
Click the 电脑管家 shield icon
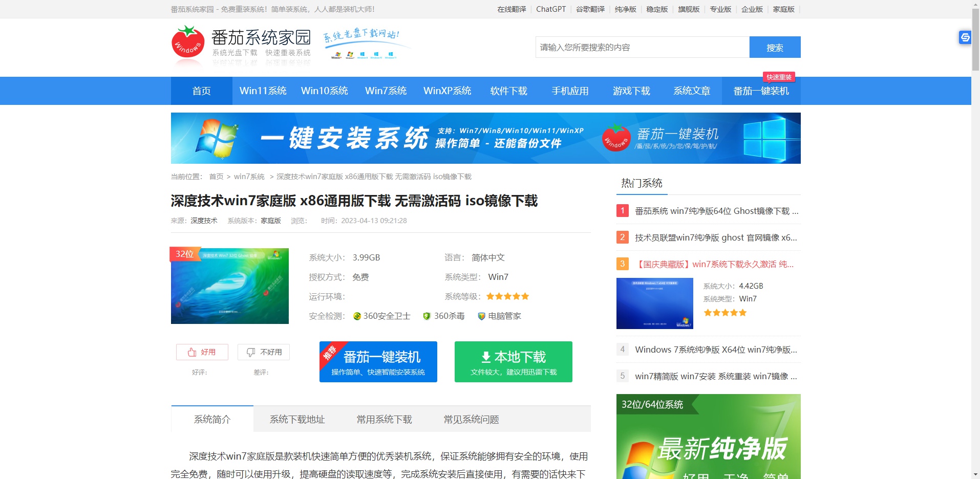(x=481, y=316)
